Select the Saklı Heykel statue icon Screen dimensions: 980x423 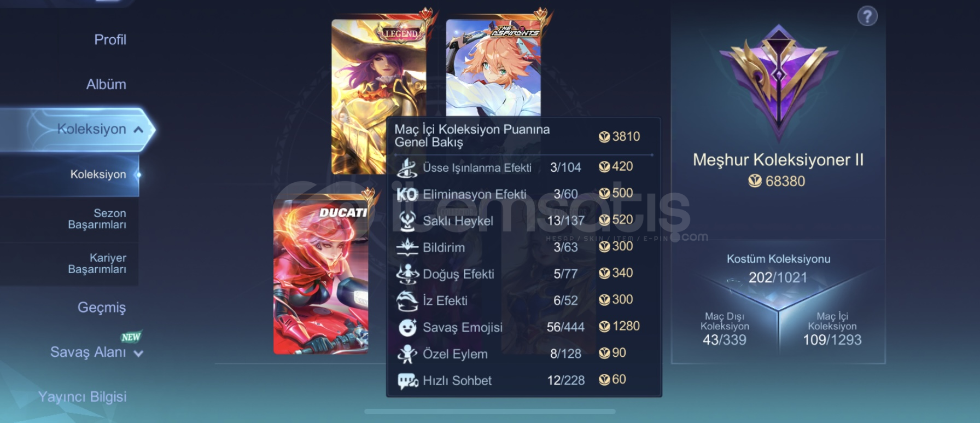point(407,221)
